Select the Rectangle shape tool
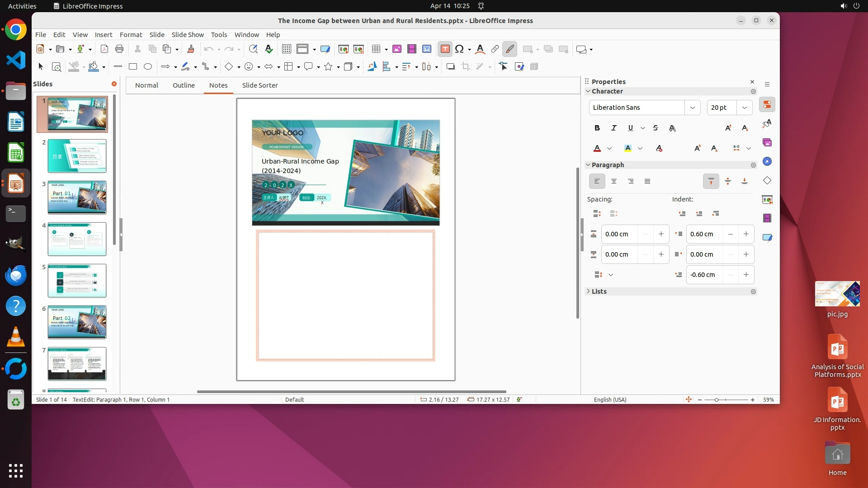This screenshot has width=868, height=488. [133, 67]
